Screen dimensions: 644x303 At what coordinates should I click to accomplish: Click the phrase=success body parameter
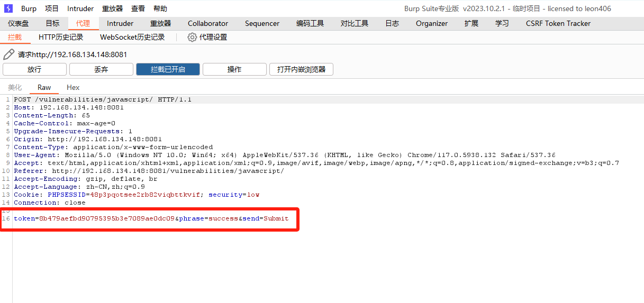[208, 218]
